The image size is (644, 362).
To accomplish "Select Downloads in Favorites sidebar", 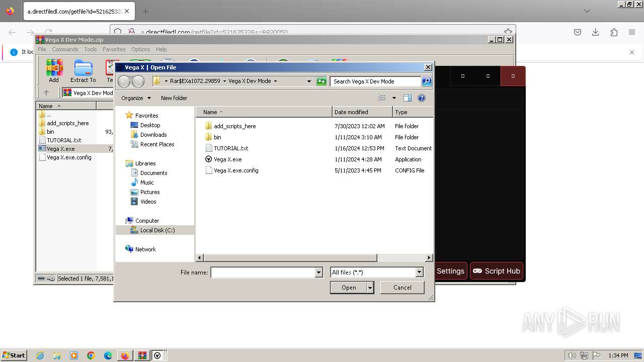I will coord(153,135).
